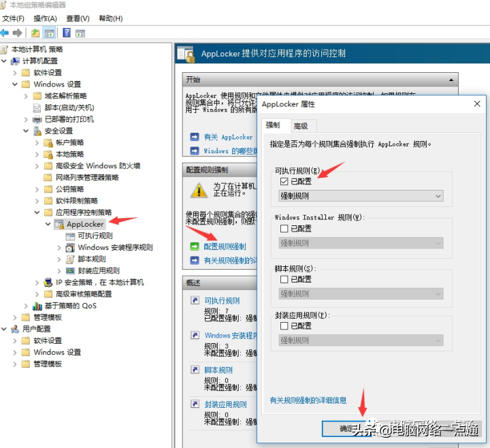Select 网络列表管理器策略 tree item

click(x=87, y=178)
